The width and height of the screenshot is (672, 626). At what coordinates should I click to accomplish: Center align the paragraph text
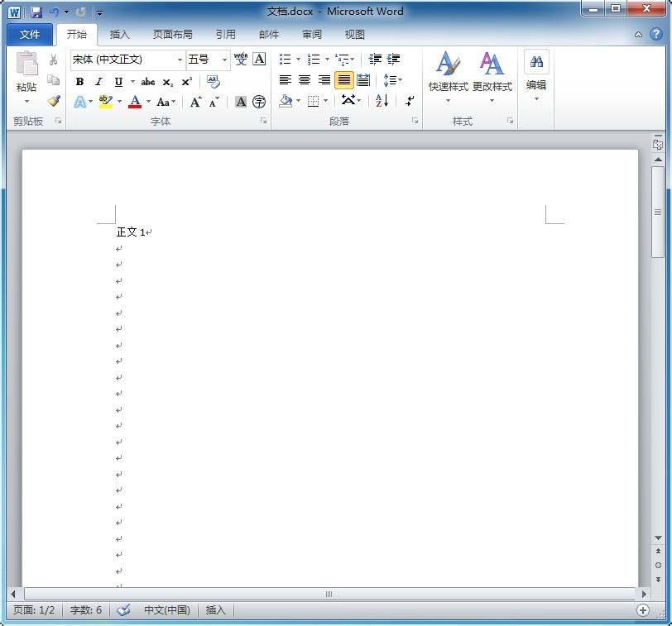305,80
